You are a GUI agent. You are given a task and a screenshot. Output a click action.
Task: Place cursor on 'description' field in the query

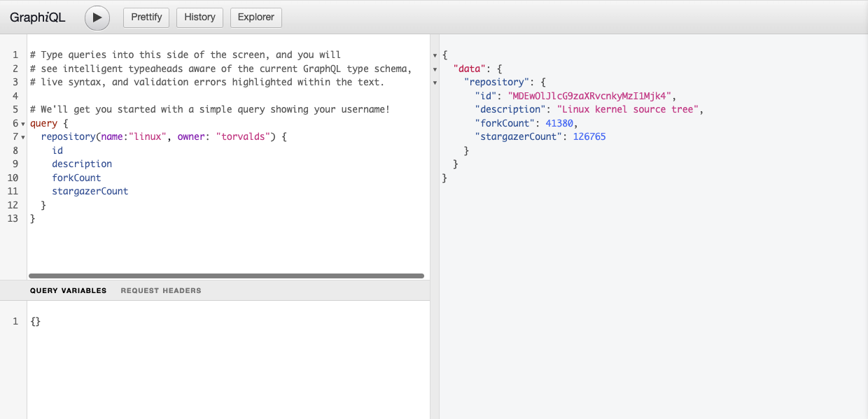tap(82, 164)
